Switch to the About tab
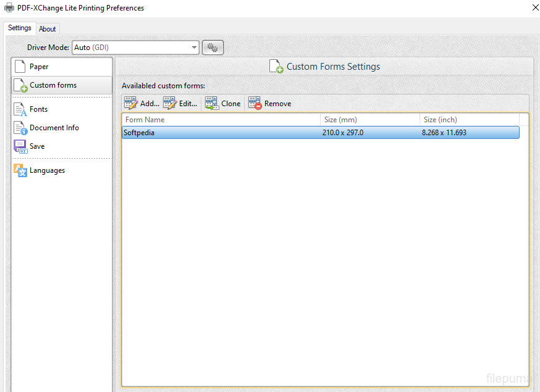 click(x=48, y=28)
